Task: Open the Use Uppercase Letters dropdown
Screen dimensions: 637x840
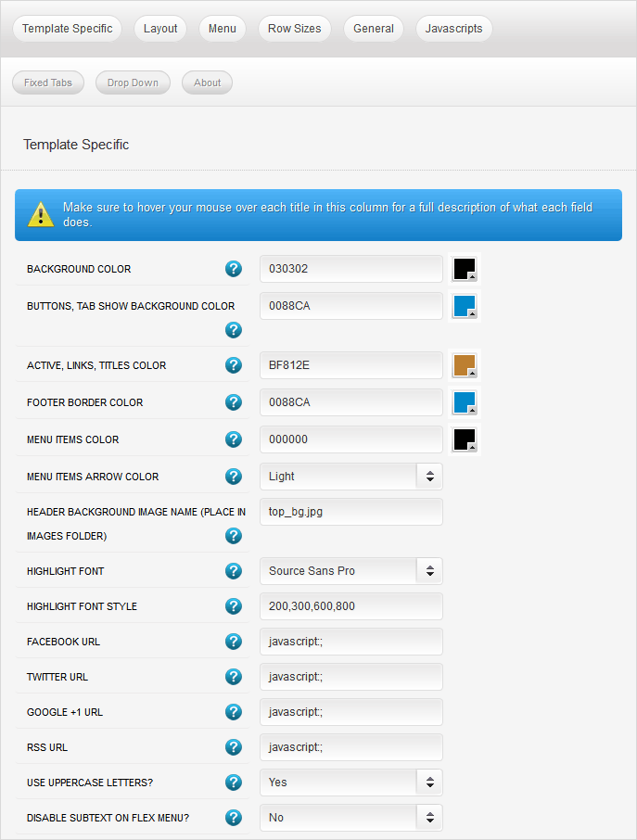Action: (x=351, y=783)
